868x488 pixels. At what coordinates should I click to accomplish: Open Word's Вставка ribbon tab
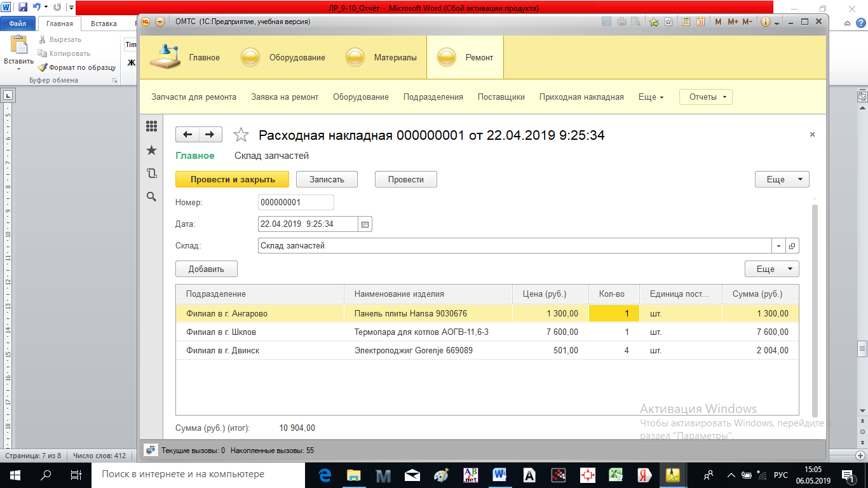coord(104,24)
